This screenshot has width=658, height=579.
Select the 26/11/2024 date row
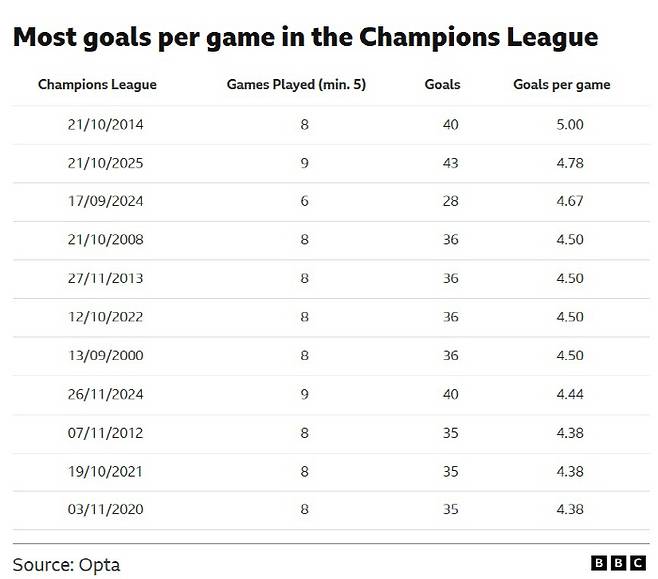click(x=97, y=395)
